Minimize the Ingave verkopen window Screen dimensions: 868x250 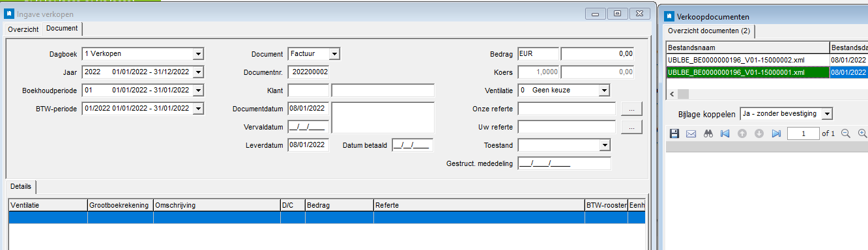(x=594, y=13)
